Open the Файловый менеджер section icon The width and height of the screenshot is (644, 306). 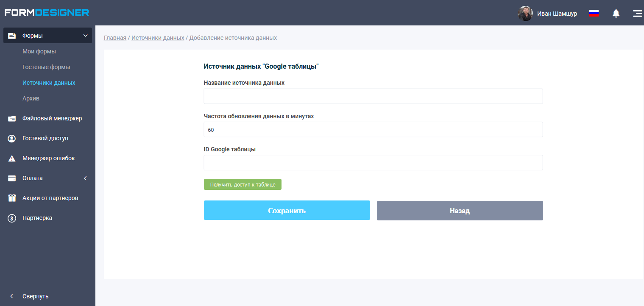click(11, 118)
